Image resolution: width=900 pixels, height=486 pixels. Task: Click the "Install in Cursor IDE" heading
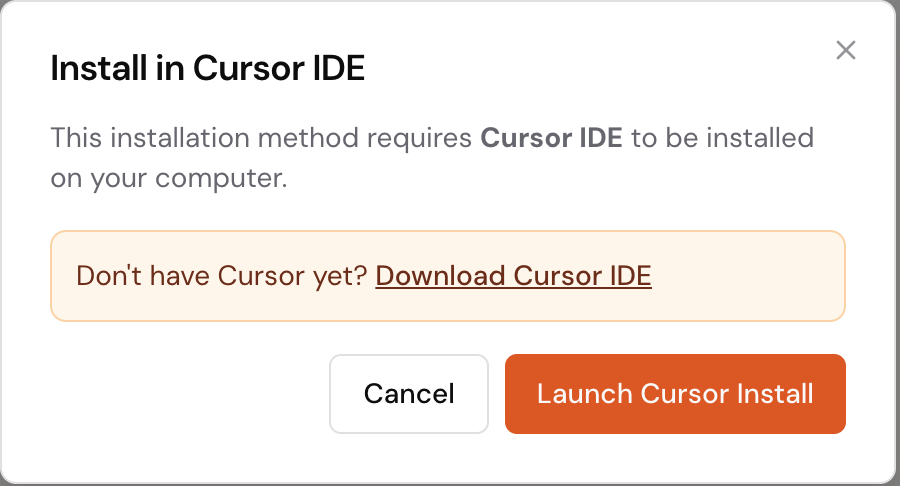point(208,69)
